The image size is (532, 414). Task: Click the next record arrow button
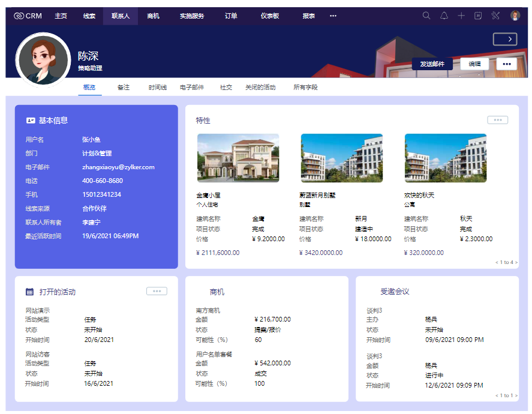(x=505, y=39)
